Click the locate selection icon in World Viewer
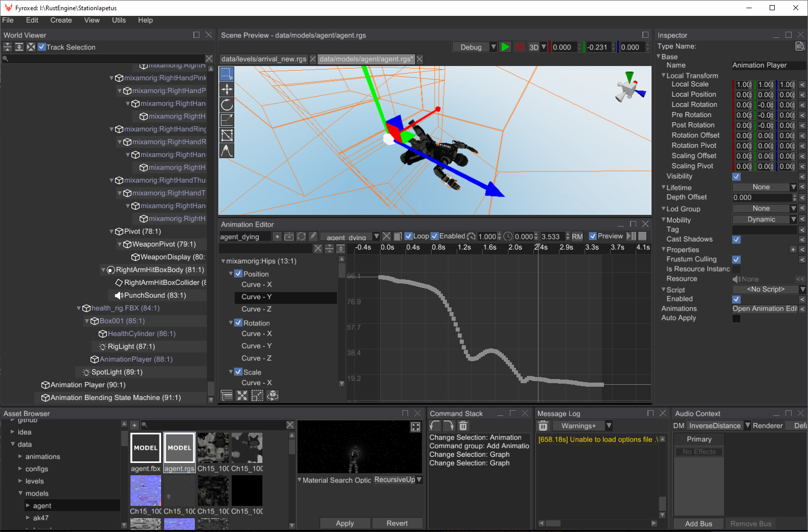 [x=31, y=47]
